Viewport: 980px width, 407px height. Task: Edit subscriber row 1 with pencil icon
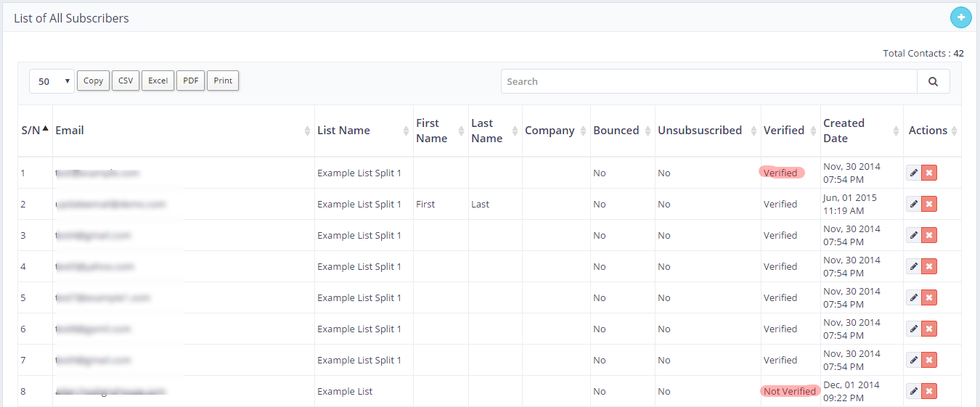pyautogui.click(x=913, y=173)
